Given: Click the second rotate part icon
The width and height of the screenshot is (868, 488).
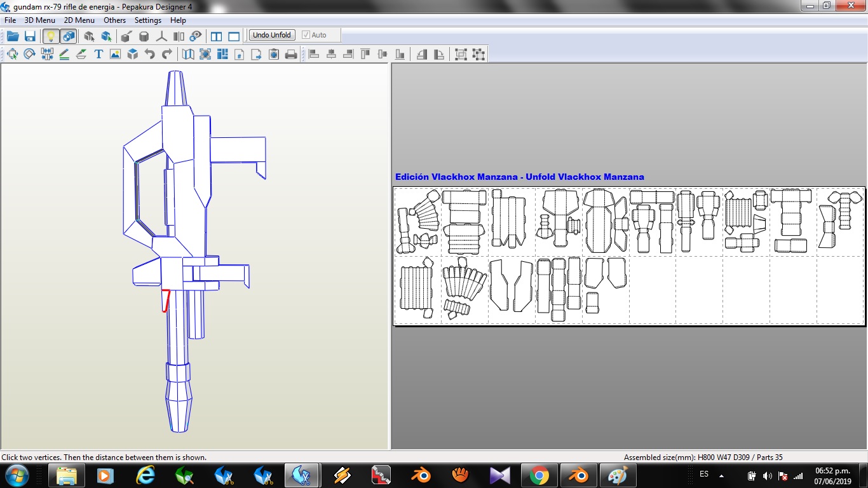Looking at the screenshot, I should tap(439, 54).
